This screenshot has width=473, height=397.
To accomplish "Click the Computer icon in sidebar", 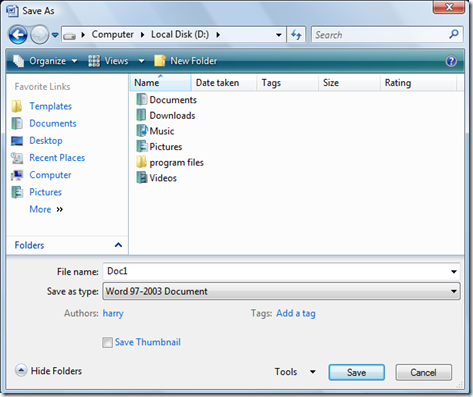I will [17, 175].
